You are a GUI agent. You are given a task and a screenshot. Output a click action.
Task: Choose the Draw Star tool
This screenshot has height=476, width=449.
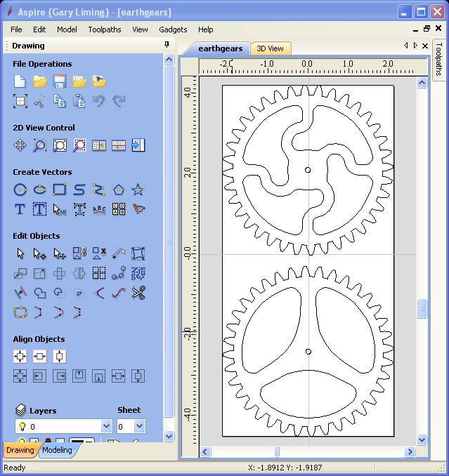click(138, 190)
